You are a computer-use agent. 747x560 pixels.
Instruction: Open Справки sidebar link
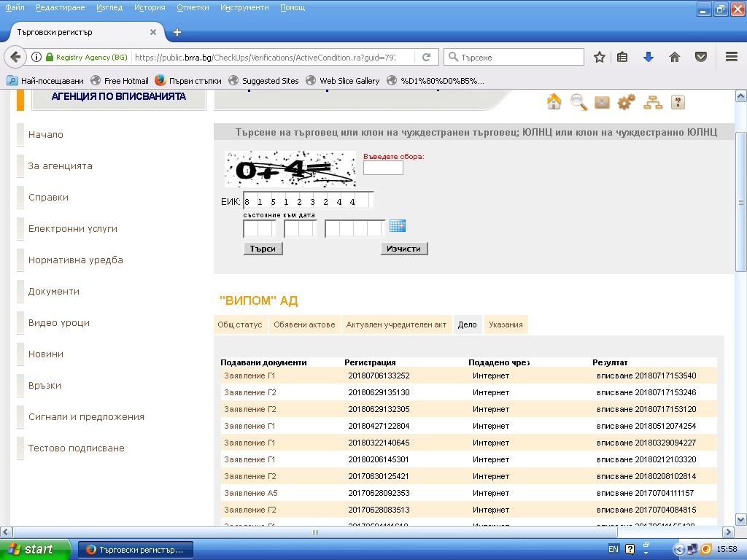pyautogui.click(x=49, y=198)
